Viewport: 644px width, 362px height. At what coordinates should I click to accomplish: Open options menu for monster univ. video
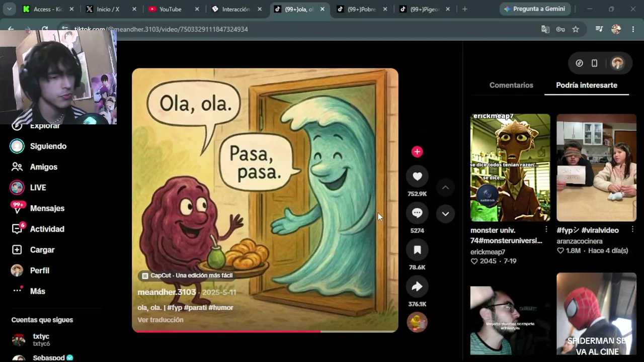[x=546, y=230]
